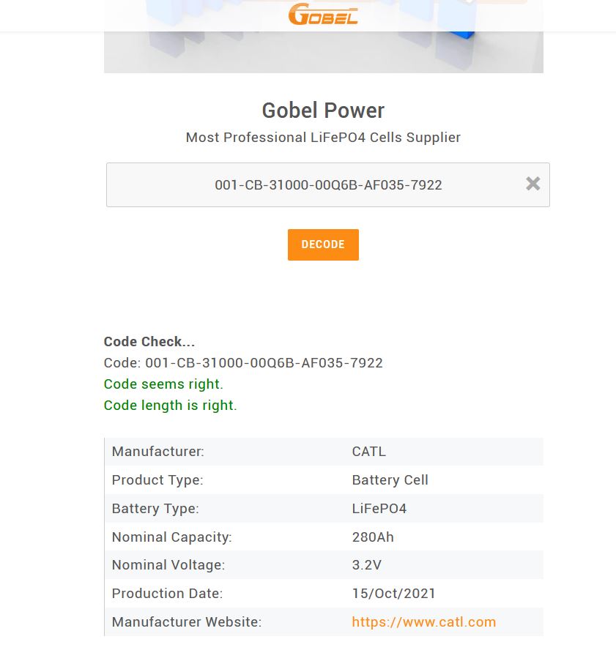Click the decoded Code line text
Screen dimensions: 616x672
click(x=243, y=363)
